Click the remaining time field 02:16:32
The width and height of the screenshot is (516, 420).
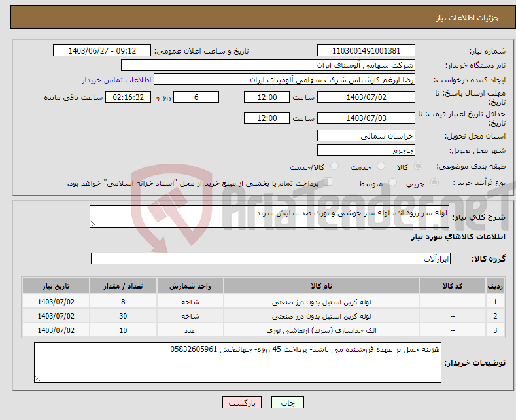128,97
